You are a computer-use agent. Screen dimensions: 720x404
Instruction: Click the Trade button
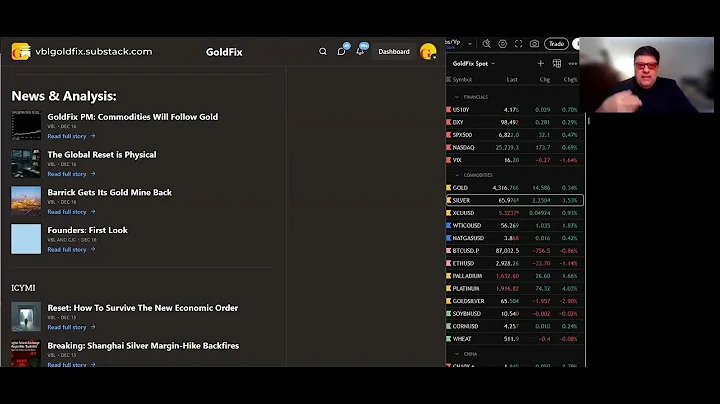click(556, 44)
